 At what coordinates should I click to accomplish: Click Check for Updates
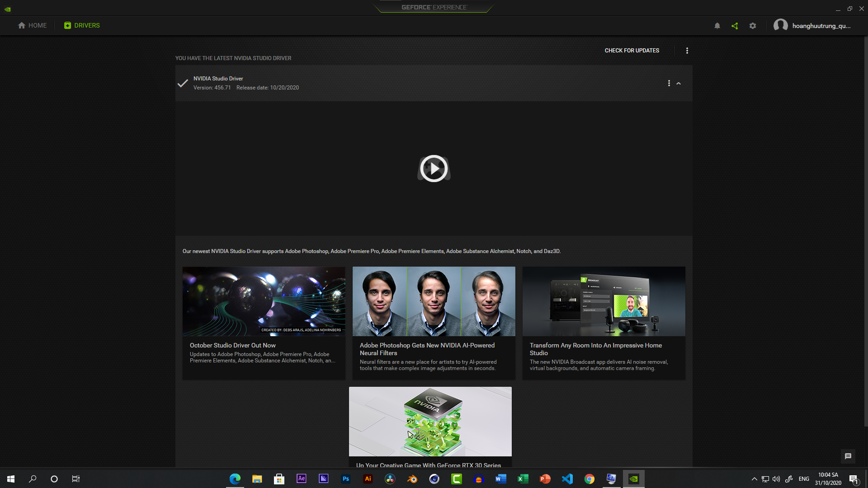[x=632, y=51]
